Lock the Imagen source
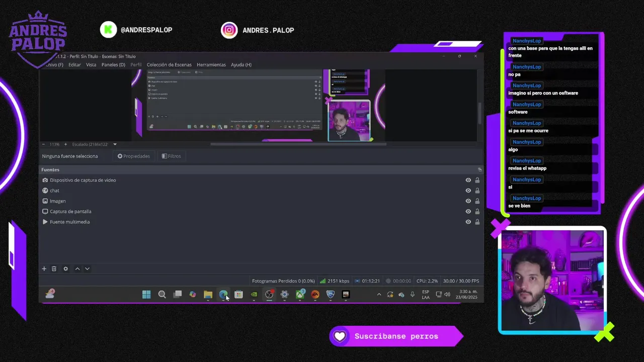Screen dimensions: 644x362 pos(477,201)
